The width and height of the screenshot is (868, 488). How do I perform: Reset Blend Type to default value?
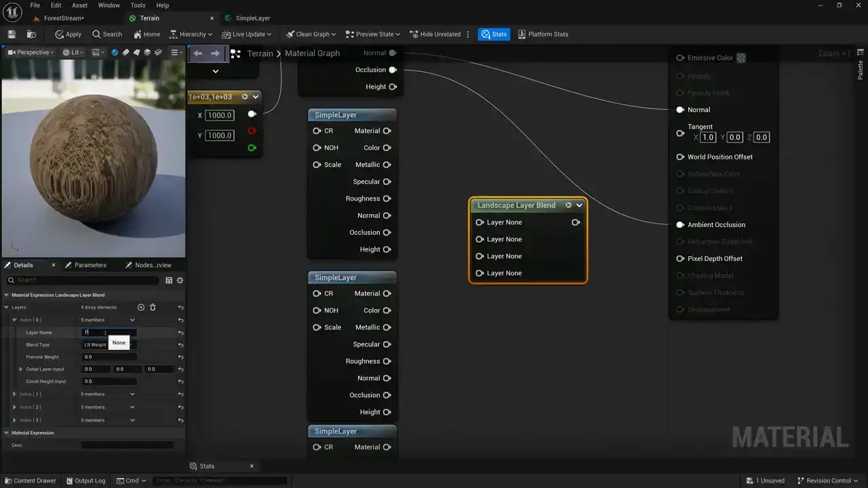point(180,345)
